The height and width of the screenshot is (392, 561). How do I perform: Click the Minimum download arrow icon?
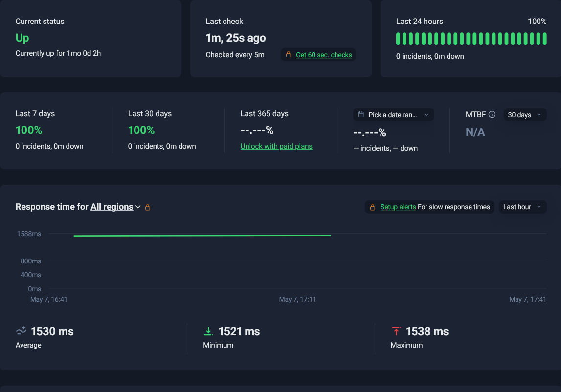[208, 331]
